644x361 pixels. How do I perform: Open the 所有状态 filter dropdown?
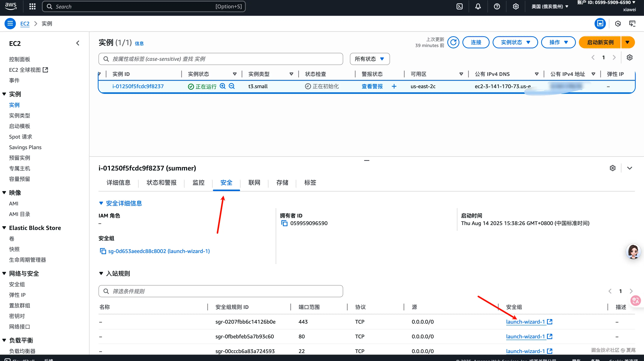[370, 59]
